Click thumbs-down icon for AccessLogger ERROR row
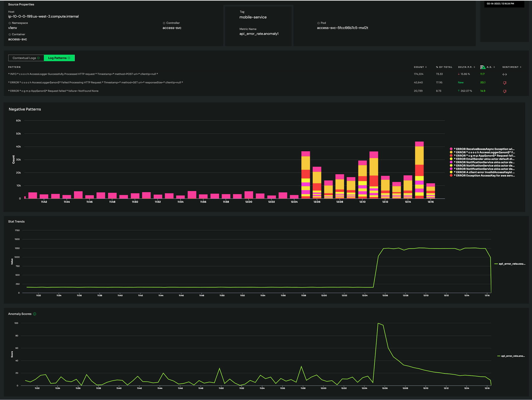 [505, 83]
